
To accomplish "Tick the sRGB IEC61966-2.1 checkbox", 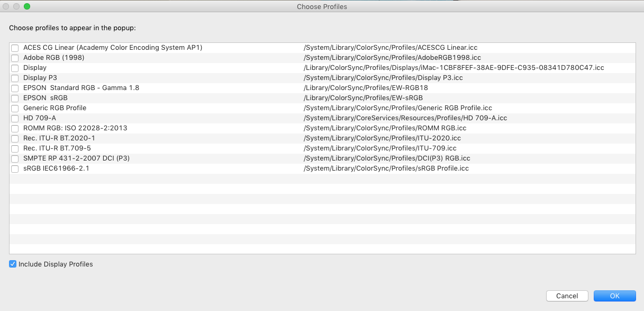I will point(15,169).
